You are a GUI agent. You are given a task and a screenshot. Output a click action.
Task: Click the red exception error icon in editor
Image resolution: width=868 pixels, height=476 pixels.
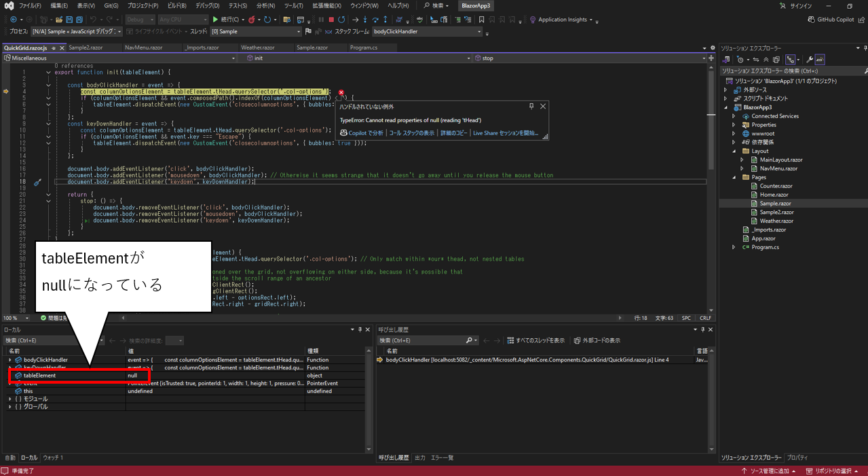(x=341, y=92)
